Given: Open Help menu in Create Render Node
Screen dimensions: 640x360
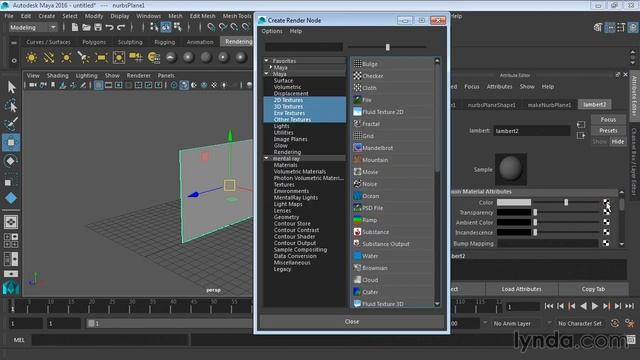Looking at the screenshot, I should pyautogui.click(x=296, y=31).
